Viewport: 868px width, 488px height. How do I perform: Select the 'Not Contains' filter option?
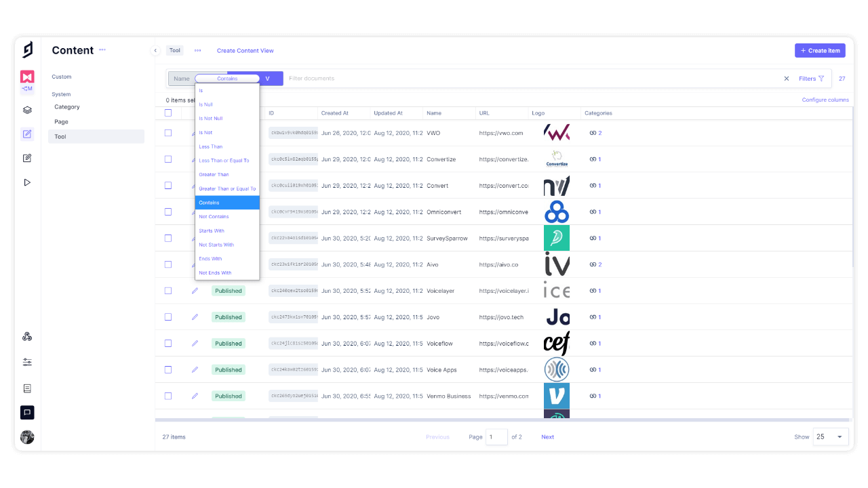tap(227, 217)
